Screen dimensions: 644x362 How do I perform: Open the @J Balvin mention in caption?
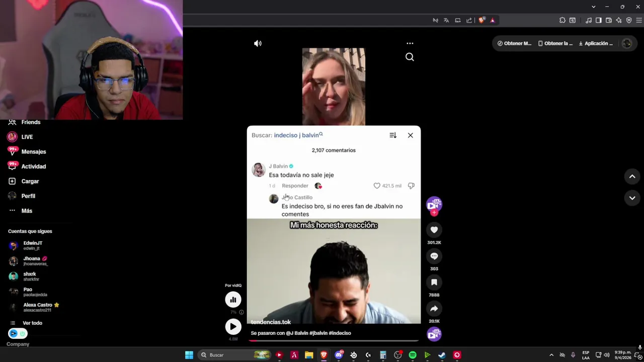297,333
